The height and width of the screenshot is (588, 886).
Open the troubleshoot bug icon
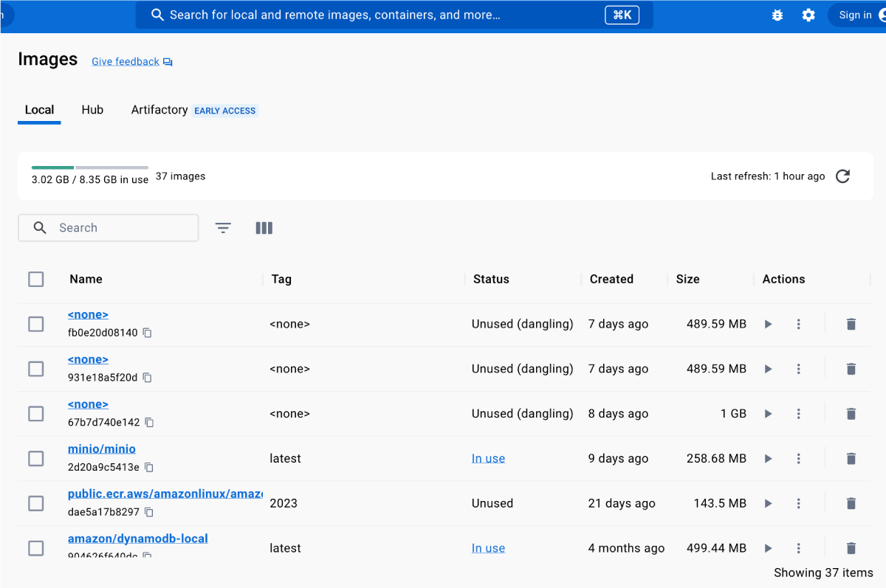tap(777, 15)
